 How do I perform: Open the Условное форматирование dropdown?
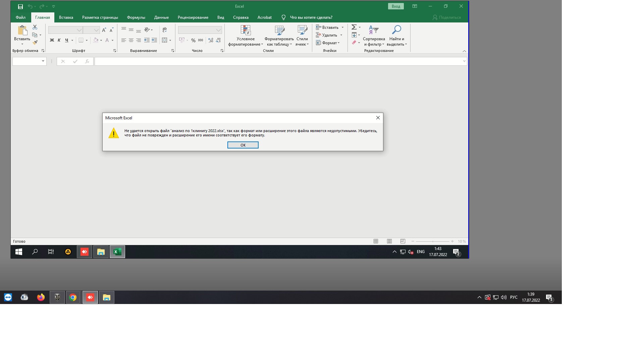pos(246,36)
